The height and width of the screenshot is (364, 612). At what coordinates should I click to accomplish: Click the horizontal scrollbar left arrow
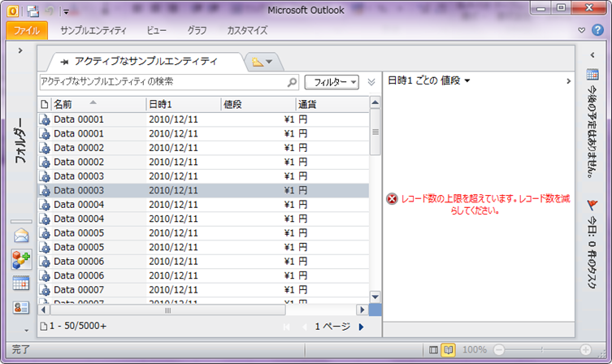(x=43, y=310)
